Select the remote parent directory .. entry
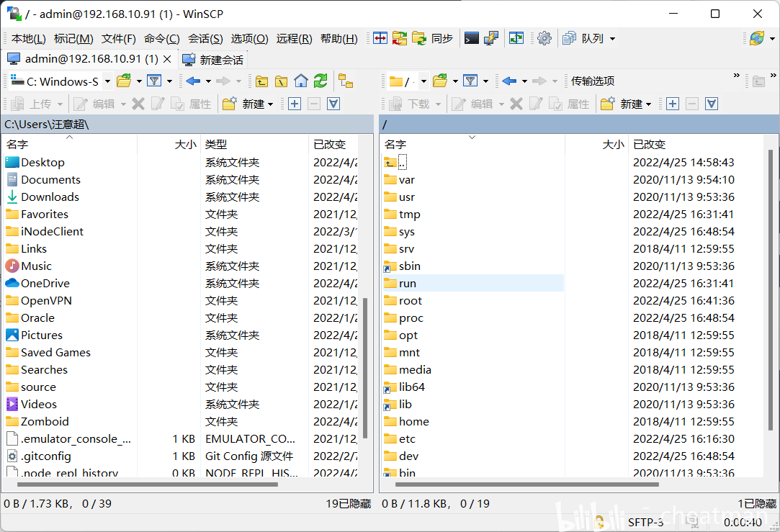The width and height of the screenshot is (780, 532). pos(396,162)
